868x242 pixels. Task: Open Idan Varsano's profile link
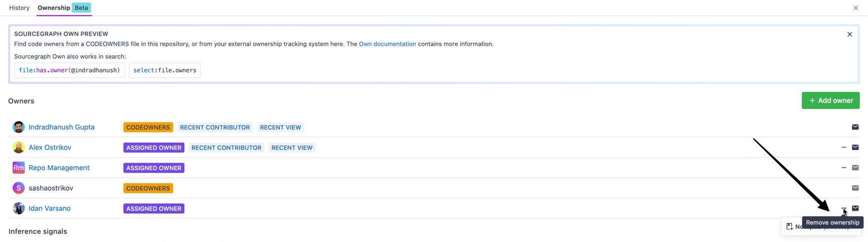pyautogui.click(x=49, y=208)
